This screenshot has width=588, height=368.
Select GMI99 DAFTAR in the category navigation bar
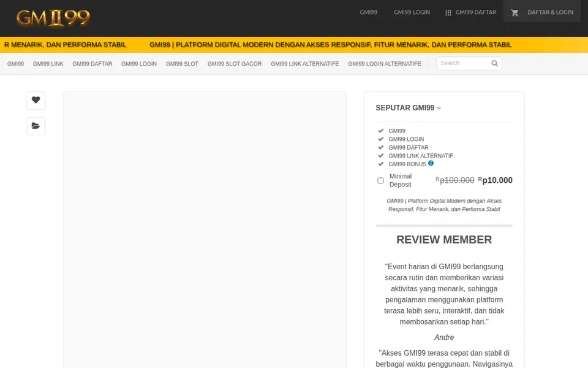(x=92, y=64)
